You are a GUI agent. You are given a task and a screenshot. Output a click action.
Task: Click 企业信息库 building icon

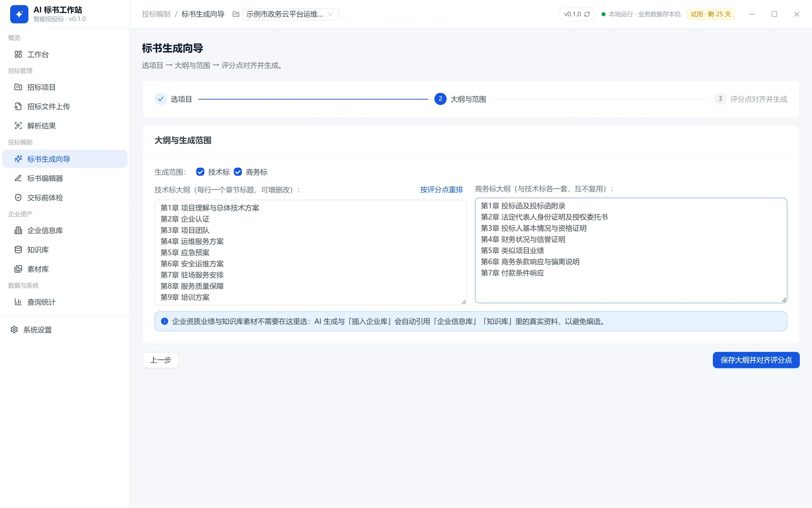pyautogui.click(x=18, y=230)
